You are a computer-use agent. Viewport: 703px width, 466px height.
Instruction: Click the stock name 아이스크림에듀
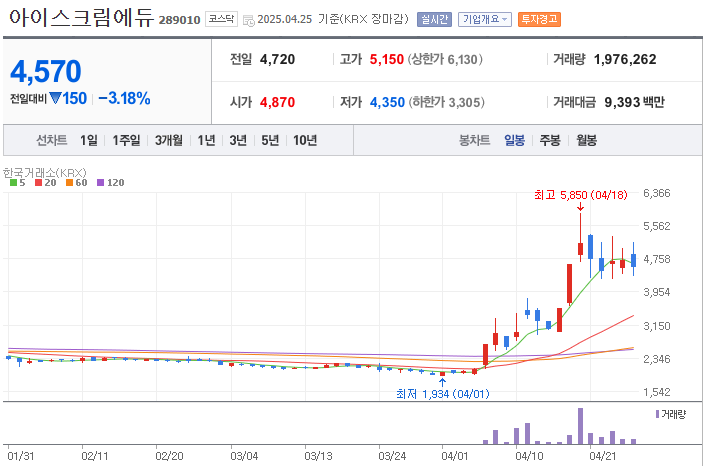[x=81, y=18]
